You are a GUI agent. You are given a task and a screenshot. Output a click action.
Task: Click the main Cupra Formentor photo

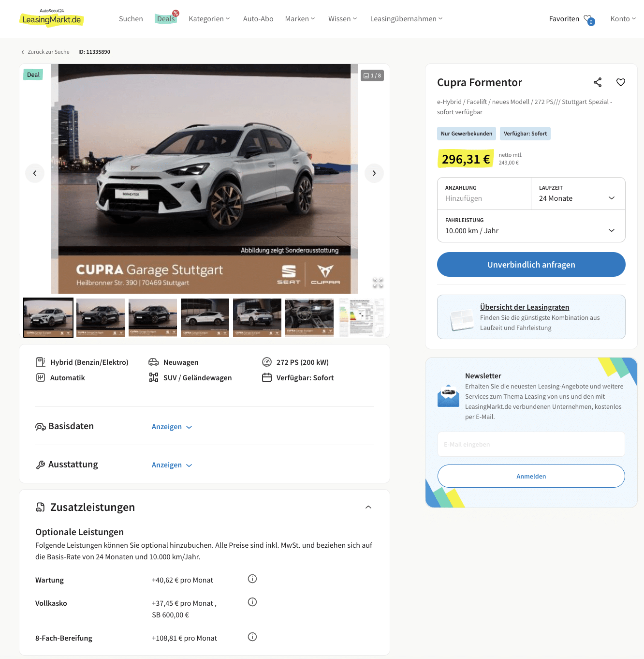(205, 179)
